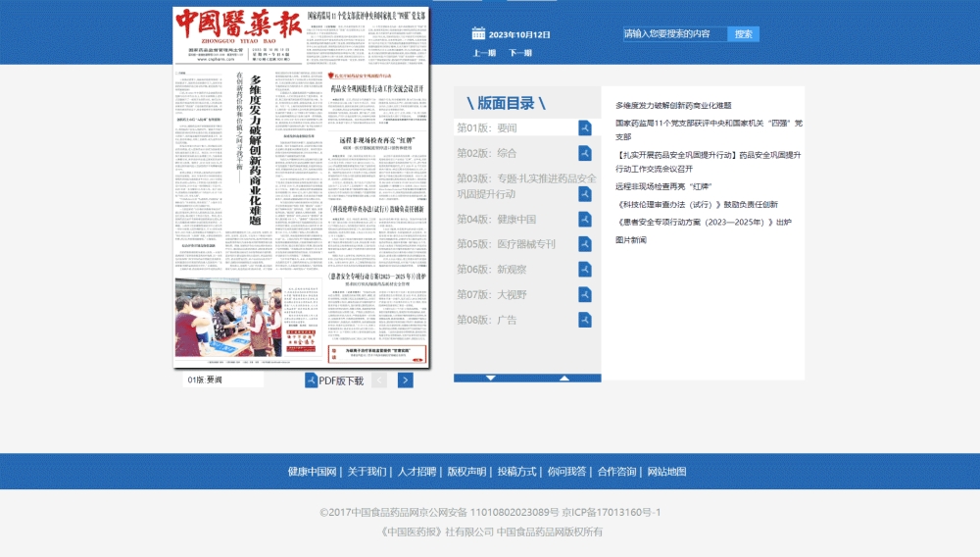The image size is (980, 557).
Task: Go to next issue 下一期
Action: (x=520, y=53)
